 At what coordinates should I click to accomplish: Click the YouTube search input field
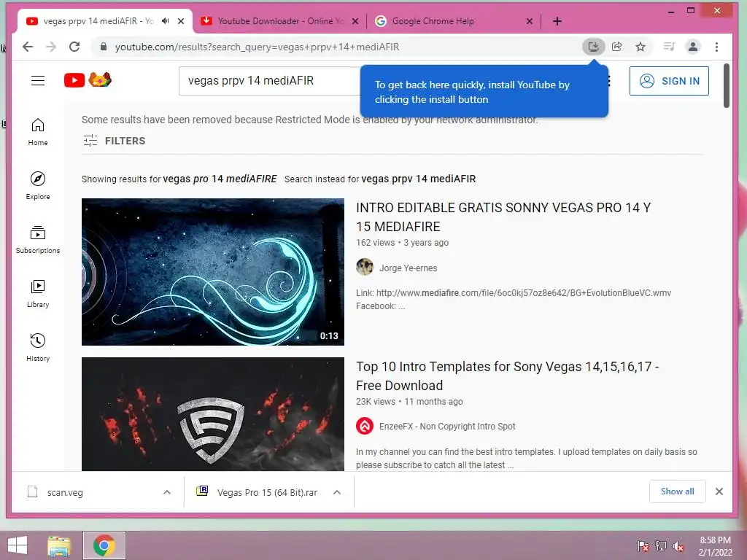click(x=270, y=81)
